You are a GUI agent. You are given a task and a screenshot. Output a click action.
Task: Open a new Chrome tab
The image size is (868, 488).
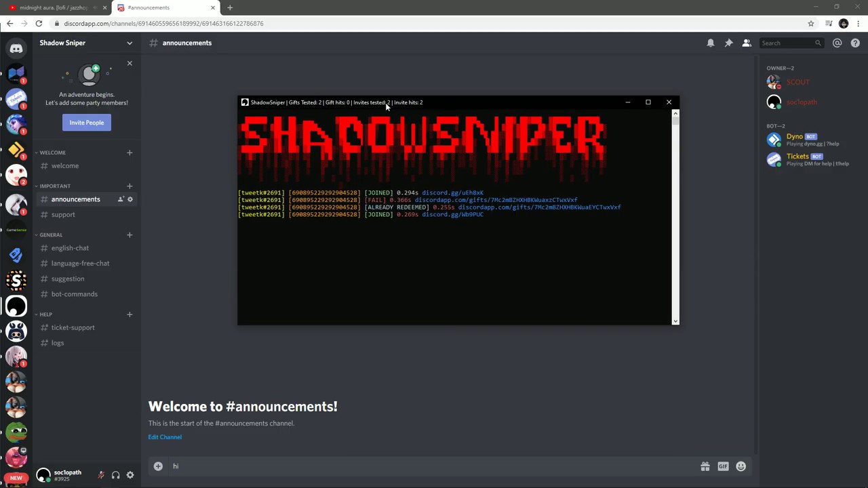[x=230, y=7]
